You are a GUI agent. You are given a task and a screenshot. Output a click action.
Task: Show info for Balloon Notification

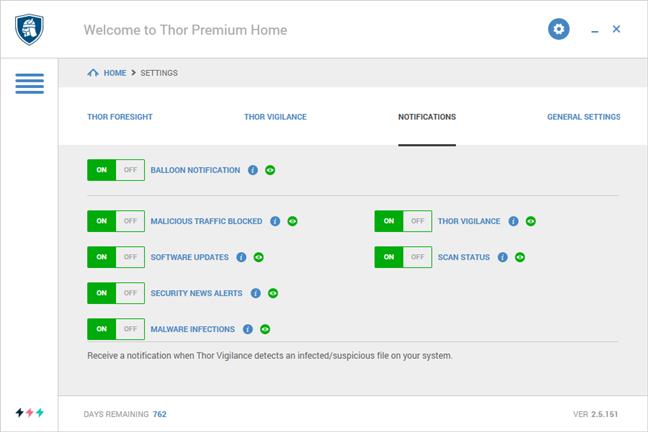pos(253,170)
